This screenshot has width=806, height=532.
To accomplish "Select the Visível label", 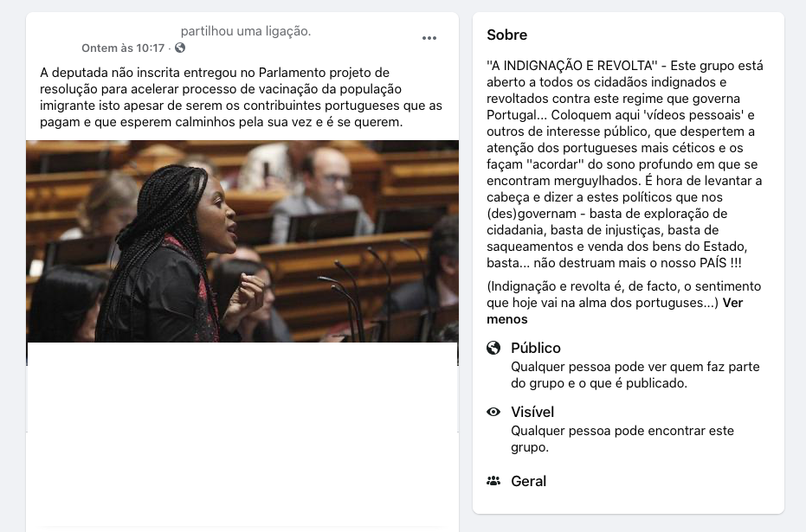I will (532, 412).
